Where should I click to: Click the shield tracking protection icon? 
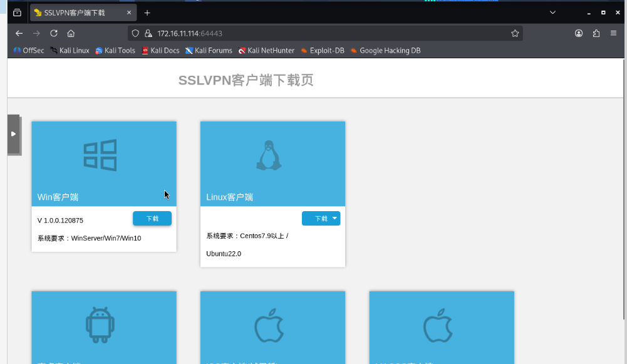click(135, 34)
